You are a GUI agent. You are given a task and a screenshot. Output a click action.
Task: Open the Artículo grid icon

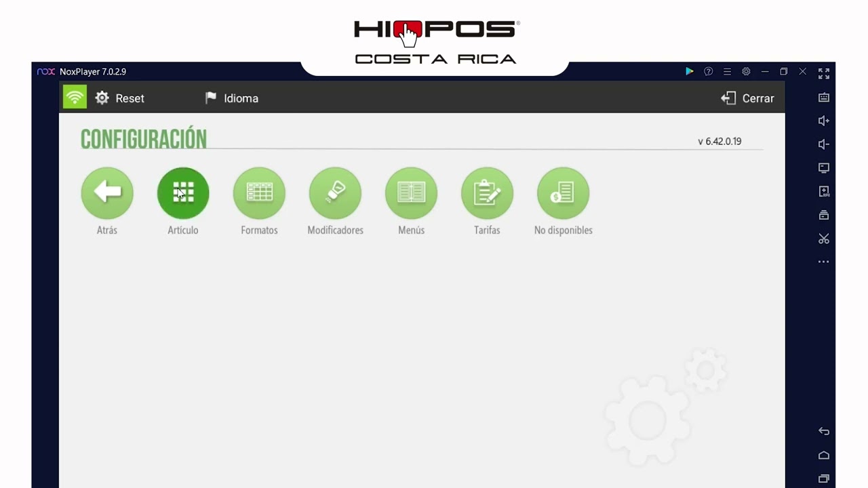tap(183, 193)
